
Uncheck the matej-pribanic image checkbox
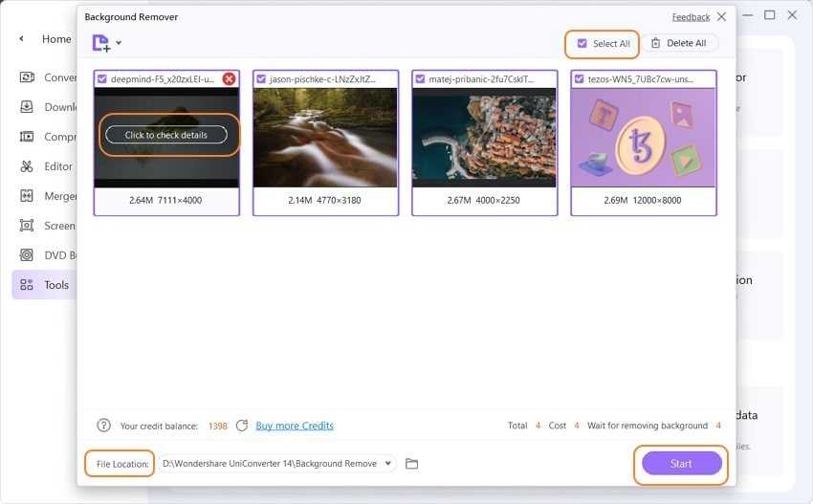click(420, 78)
